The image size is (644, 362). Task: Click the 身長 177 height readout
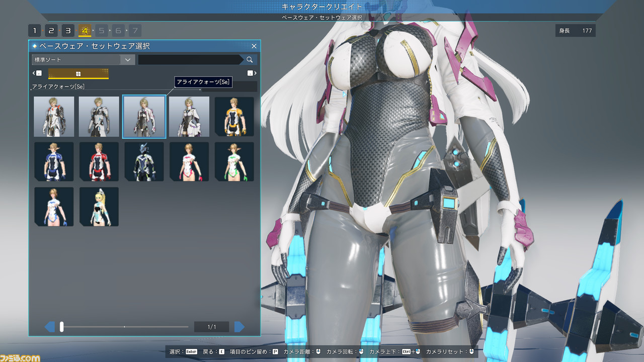(x=576, y=31)
